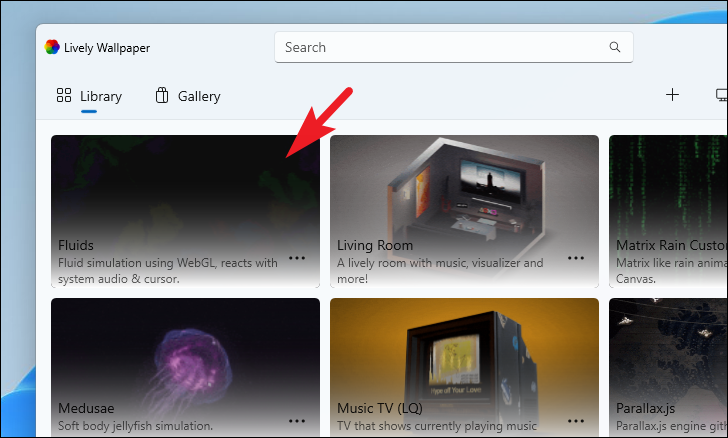Open the Music TV (LQ) three-dots menu
Viewport: 728px width, 438px height.
[576, 421]
